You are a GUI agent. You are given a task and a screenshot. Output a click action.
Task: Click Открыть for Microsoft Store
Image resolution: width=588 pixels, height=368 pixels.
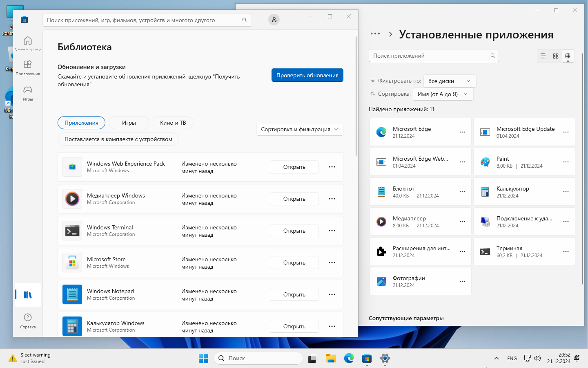pos(294,263)
